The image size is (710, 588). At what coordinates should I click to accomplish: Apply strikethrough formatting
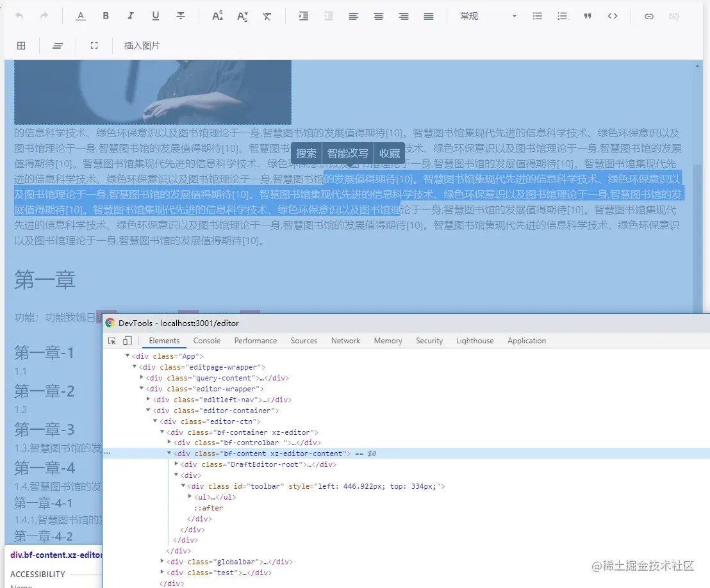180,16
